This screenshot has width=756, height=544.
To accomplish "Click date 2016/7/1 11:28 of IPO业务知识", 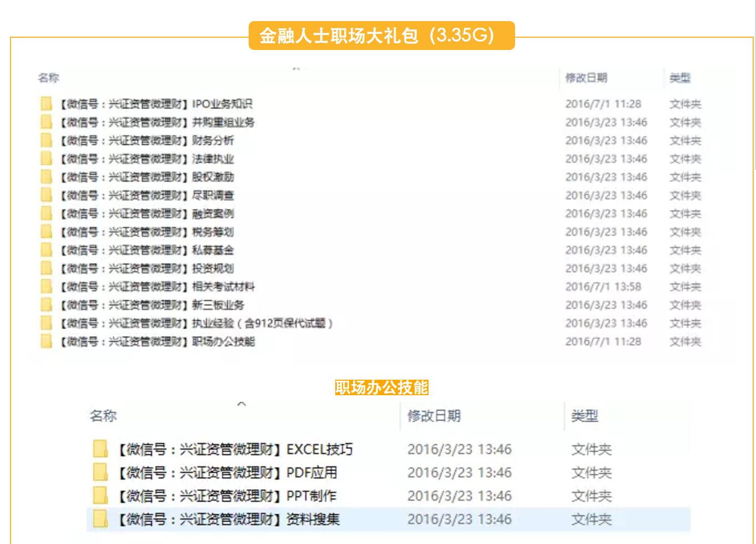I will pos(603,104).
